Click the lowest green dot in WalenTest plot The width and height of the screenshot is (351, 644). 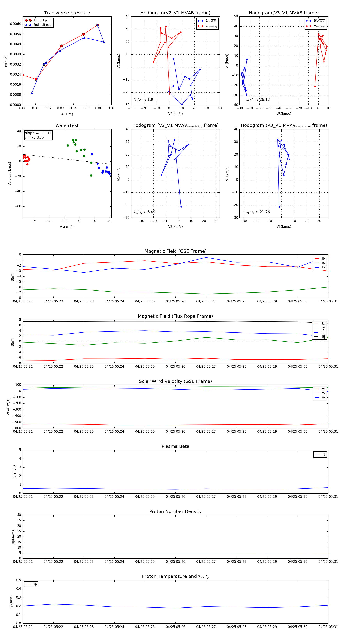[x=91, y=175]
